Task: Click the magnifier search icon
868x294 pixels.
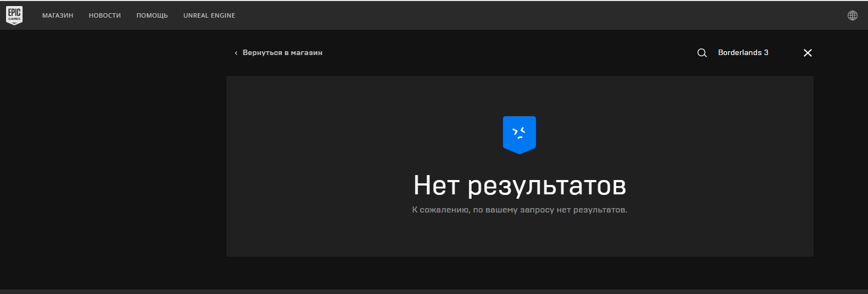Action: 702,53
